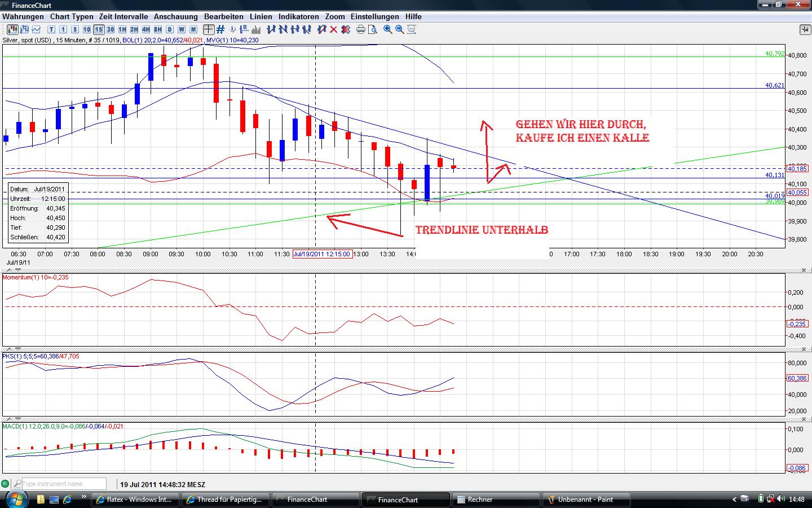Click the 40,185 price marker on axis
The width and height of the screenshot is (812, 508).
(x=797, y=169)
